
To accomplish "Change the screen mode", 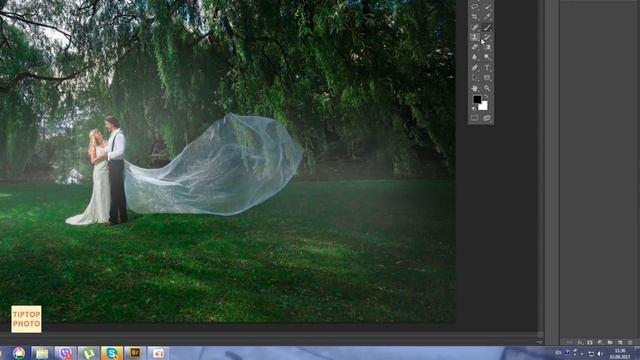I will [487, 118].
